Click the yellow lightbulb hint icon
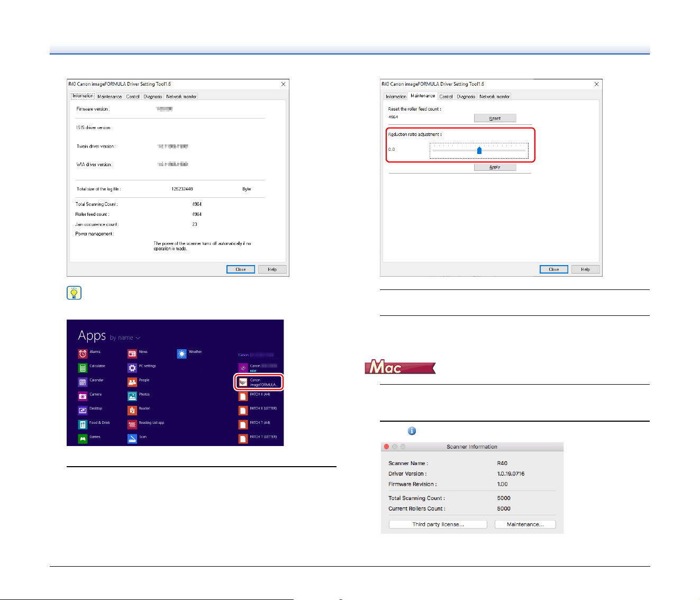Viewport: 700px width, 600px height. coord(74,293)
